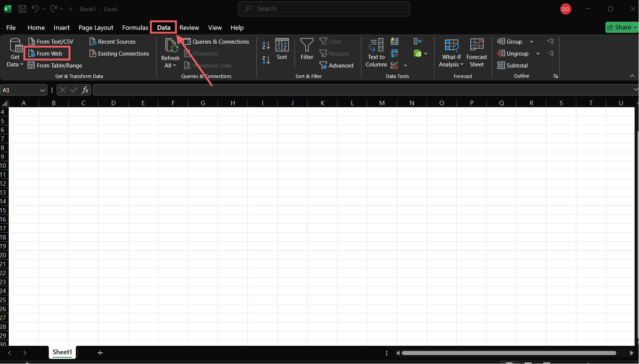639x364 pixels.
Task: Open the Name Box dropdown arrow
Action: click(x=42, y=90)
